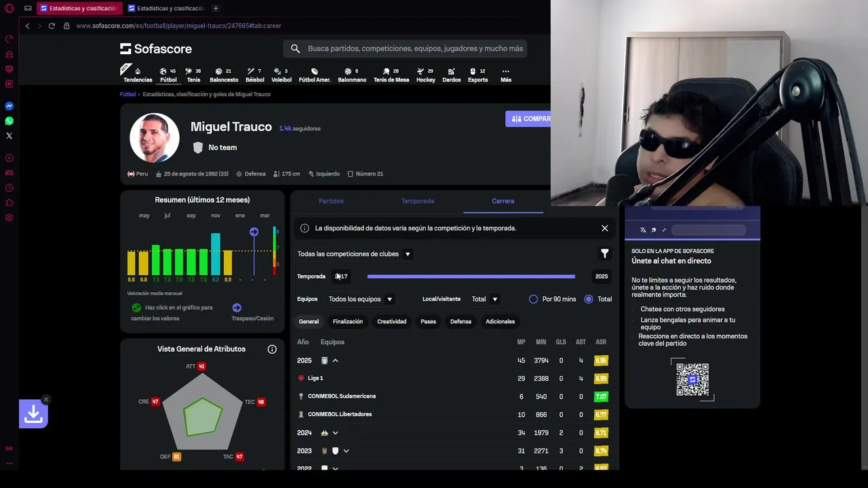Select the General stats chip
The width and height of the screenshot is (868, 488).
click(x=309, y=321)
